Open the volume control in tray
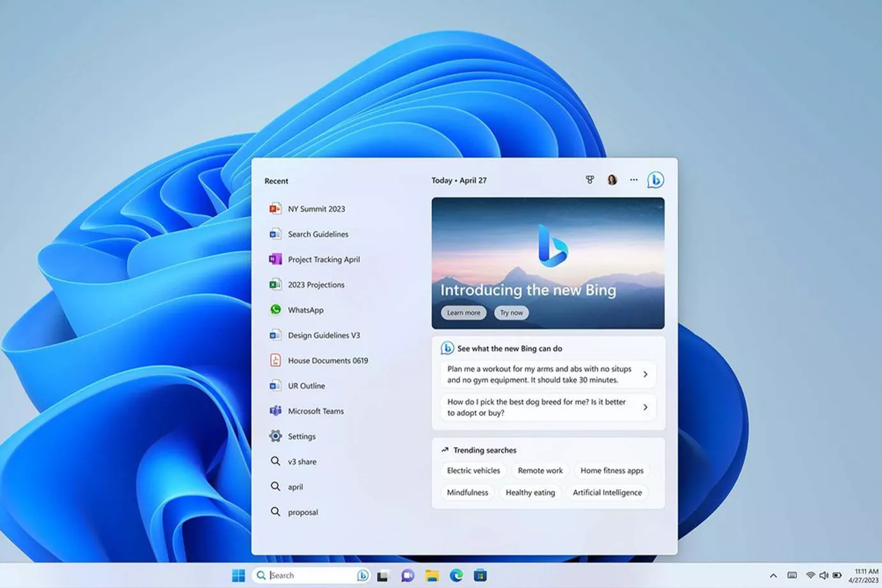Viewport: 882px width, 588px height. [824, 575]
